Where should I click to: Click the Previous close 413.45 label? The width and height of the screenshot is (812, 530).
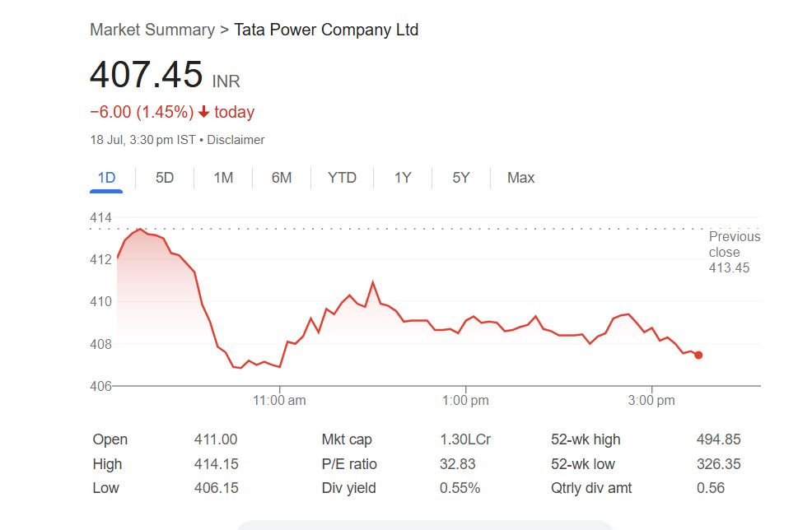[734, 252]
